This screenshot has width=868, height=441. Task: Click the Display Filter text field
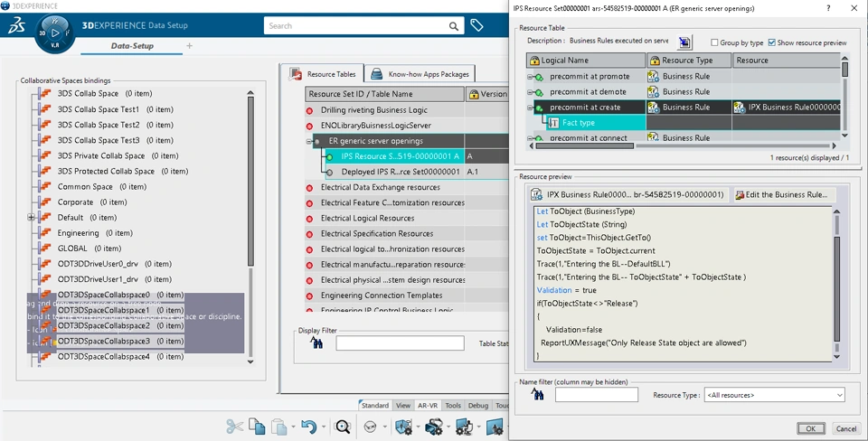click(x=400, y=343)
